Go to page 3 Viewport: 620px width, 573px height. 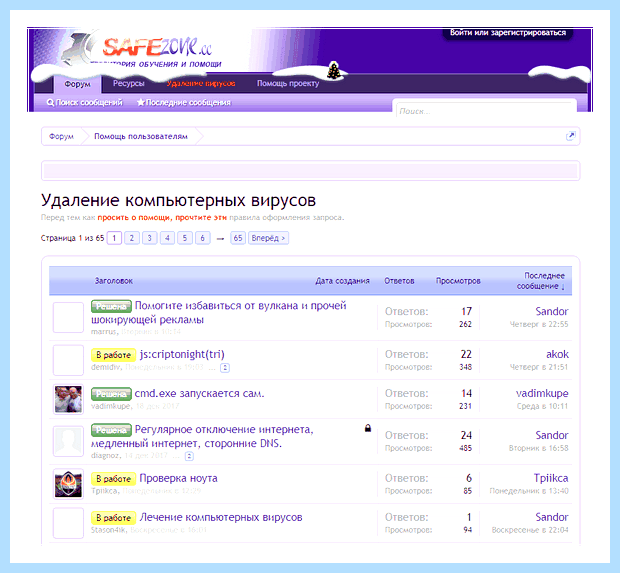coord(149,238)
